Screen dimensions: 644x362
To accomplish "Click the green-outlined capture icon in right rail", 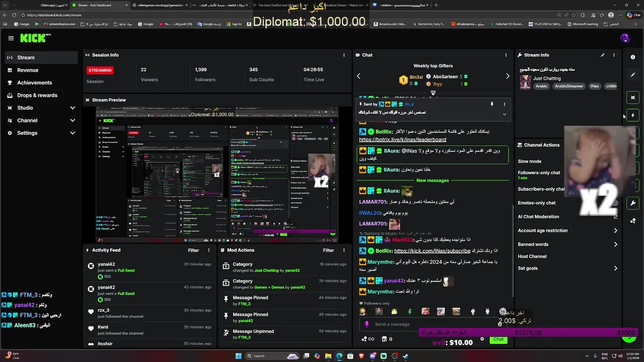I will (633, 98).
